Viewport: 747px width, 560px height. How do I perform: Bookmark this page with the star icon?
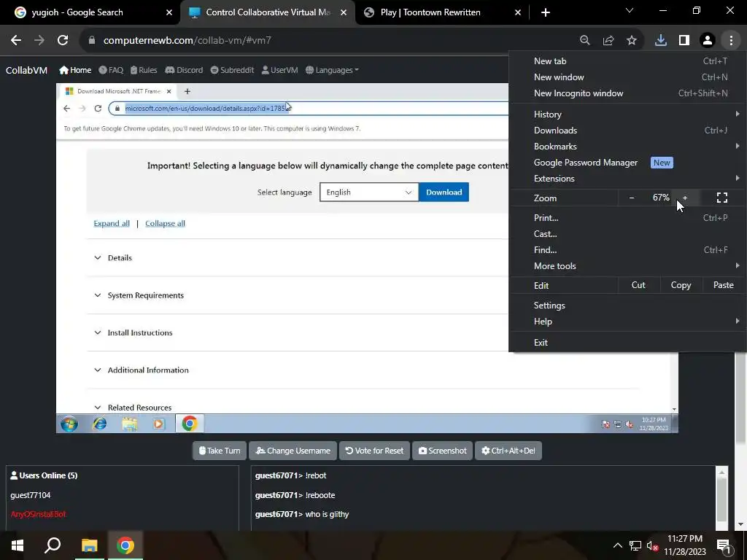[x=632, y=41]
